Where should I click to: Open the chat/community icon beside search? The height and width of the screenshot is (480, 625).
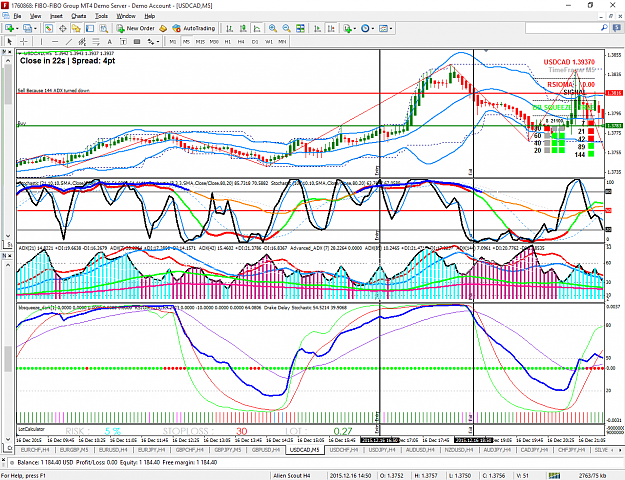coord(617,28)
